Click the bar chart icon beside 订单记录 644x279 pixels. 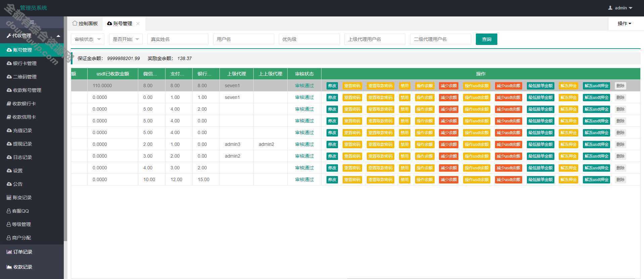tap(9, 252)
